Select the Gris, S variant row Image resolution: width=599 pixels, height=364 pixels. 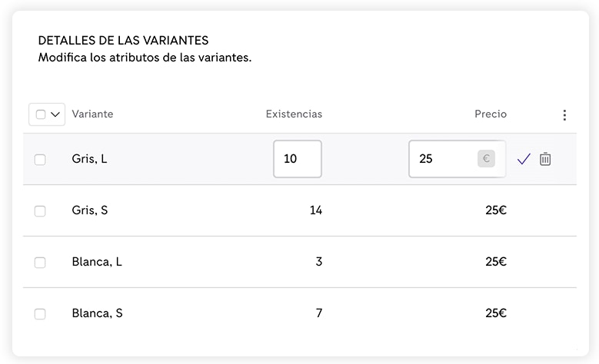(x=300, y=210)
